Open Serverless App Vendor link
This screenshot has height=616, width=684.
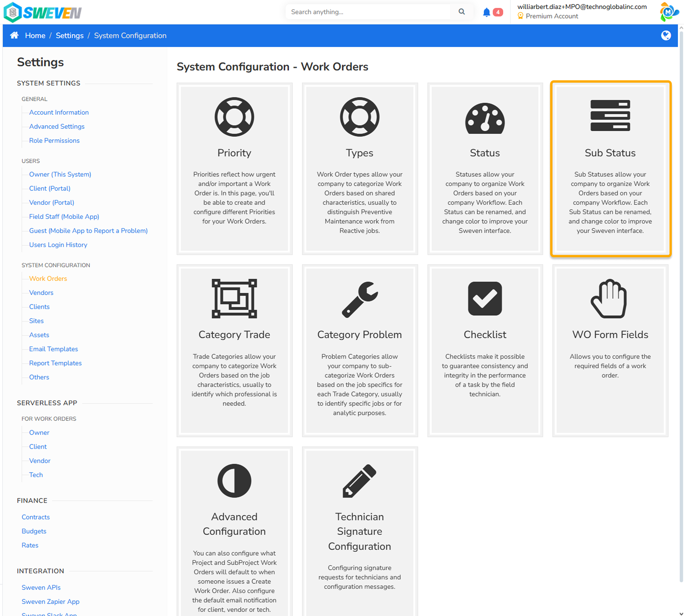[40, 461]
